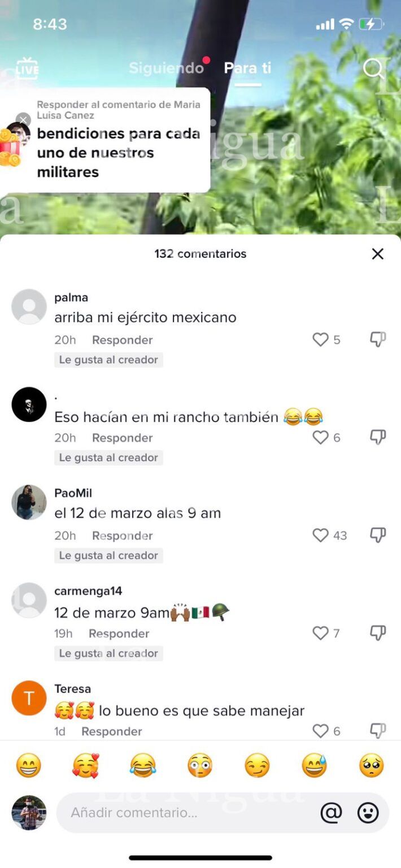Screen dimensions: 401x868
Task: Reply to palma's comment via Responder
Action: (123, 340)
